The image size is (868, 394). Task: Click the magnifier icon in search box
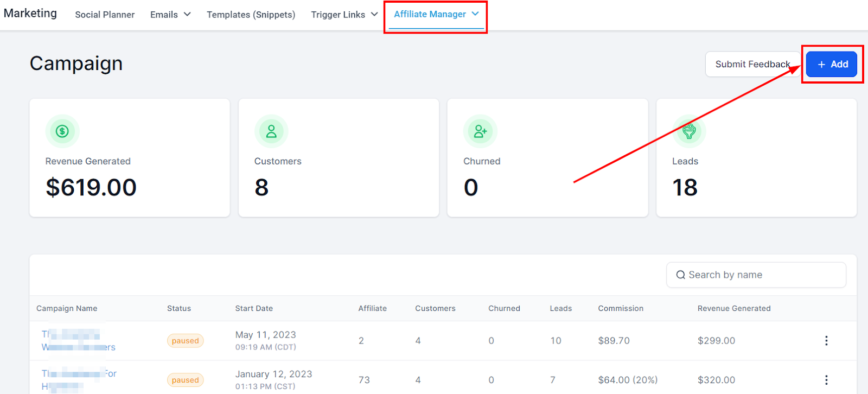(680, 275)
